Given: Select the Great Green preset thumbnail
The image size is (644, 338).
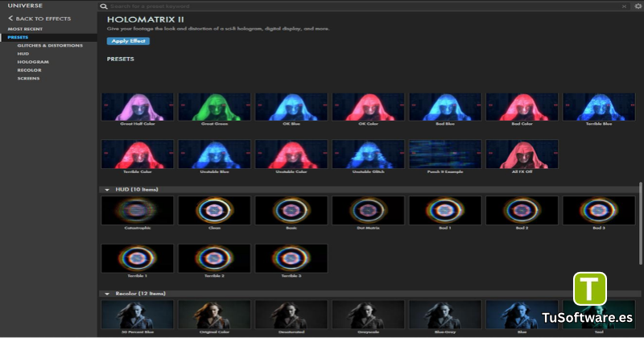Looking at the screenshot, I should [x=214, y=107].
